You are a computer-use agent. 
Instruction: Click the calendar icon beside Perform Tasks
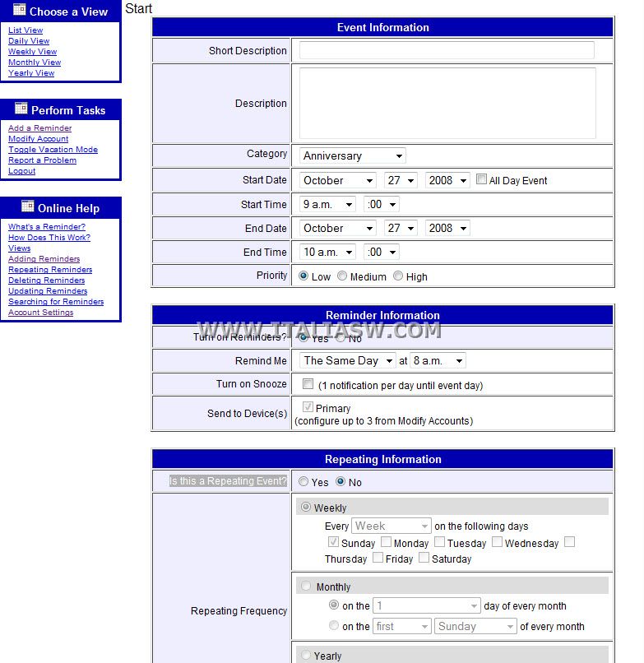coord(21,109)
